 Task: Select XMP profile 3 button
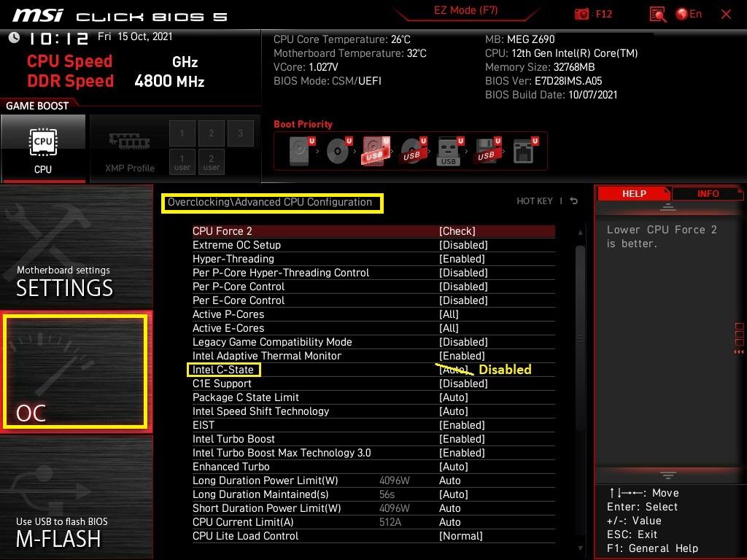coord(240,133)
